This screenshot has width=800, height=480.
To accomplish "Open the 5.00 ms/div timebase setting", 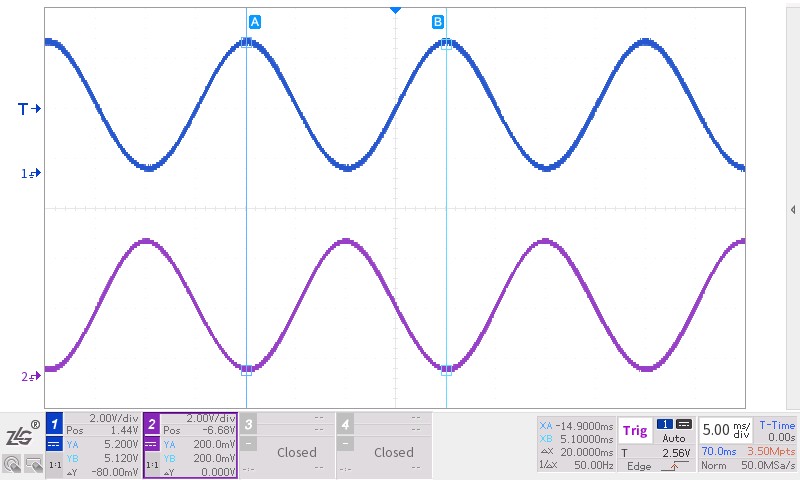I will (725, 430).
